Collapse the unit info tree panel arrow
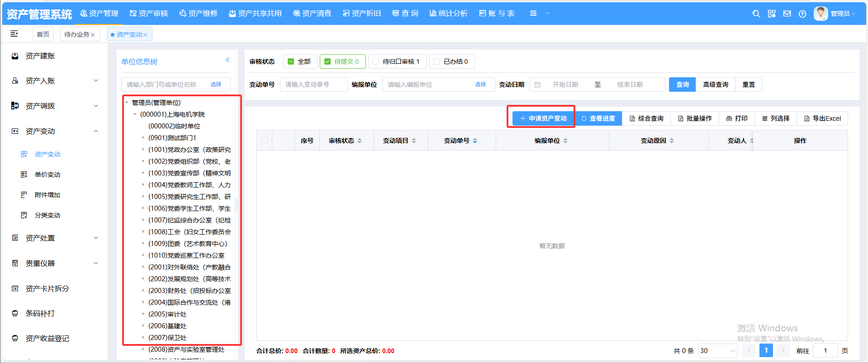This screenshot has height=363, width=868. click(228, 60)
